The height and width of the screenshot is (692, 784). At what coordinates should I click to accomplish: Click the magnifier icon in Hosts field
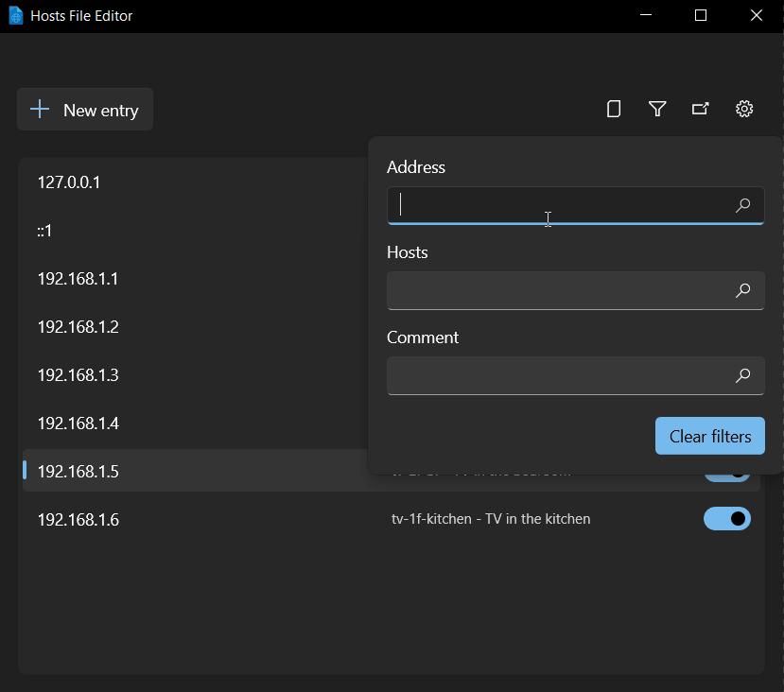743,290
